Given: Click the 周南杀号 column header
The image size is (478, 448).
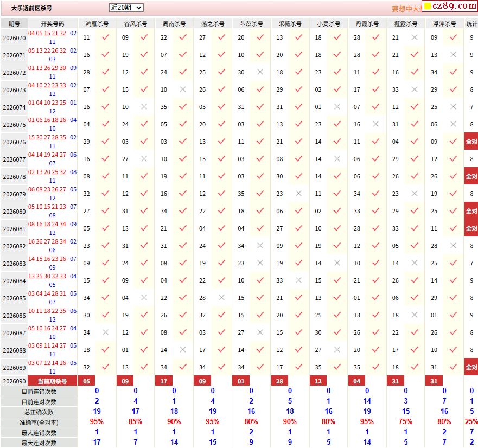Looking at the screenshot, I should coord(174,24).
